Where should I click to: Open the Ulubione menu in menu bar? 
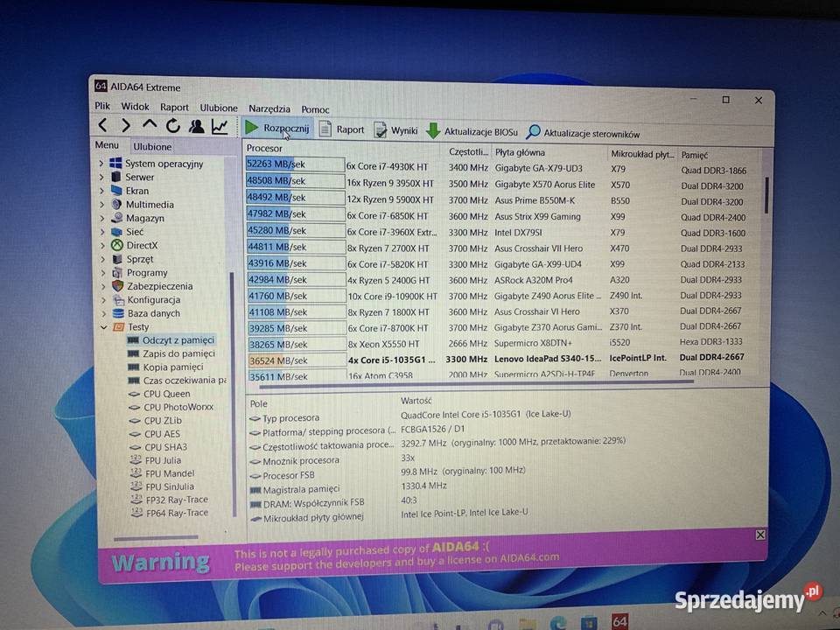point(219,108)
